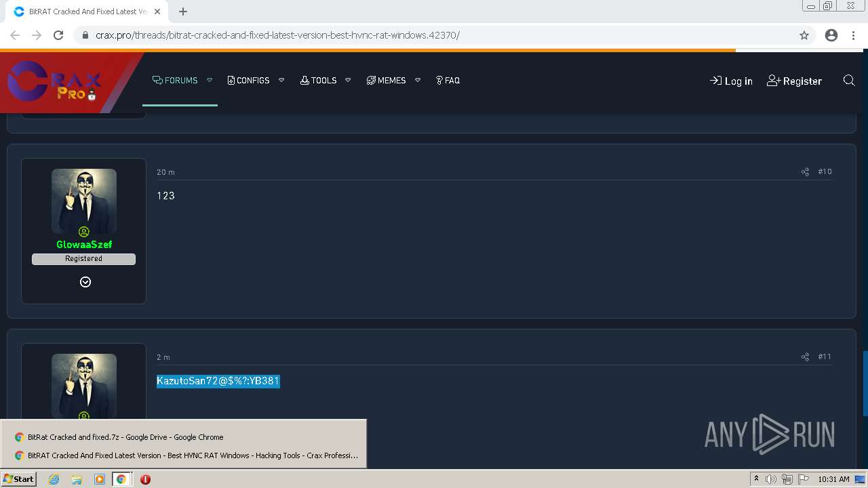Click the Register link
This screenshot has width=868, height=488.
coord(794,81)
